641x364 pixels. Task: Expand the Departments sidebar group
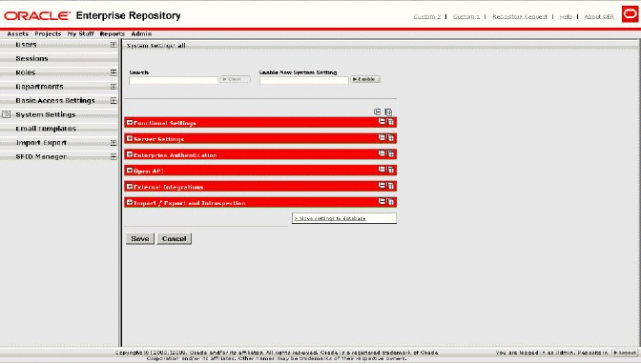coord(114,87)
